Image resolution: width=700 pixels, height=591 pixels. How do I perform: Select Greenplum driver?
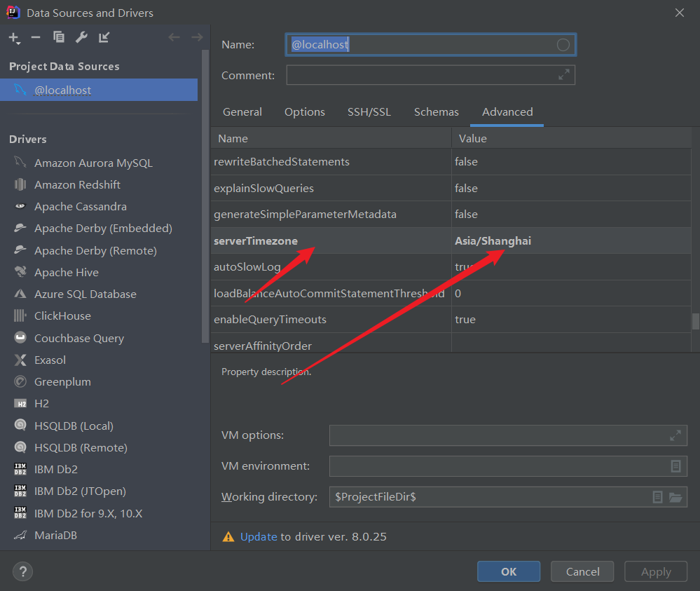[62, 382]
